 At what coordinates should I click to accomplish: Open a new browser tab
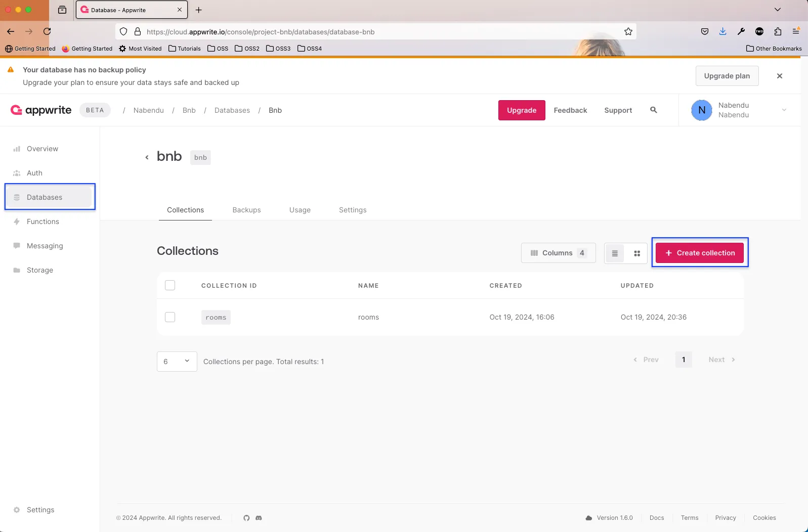click(199, 10)
